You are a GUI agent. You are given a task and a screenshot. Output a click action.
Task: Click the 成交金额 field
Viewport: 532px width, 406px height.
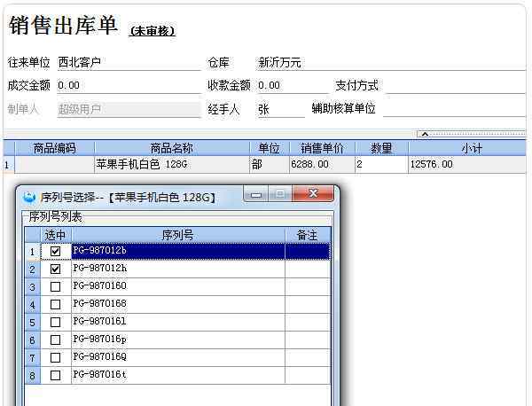(129, 85)
